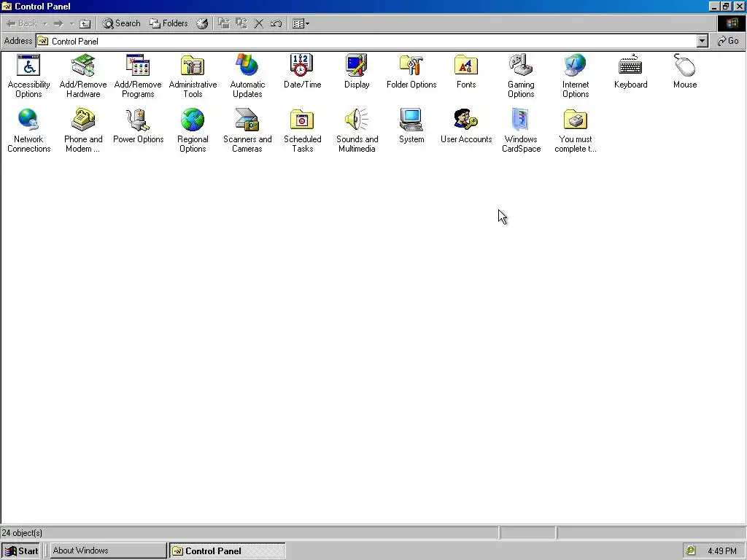Open the Views dropdown menu
Screen dimensions: 747x560
(x=301, y=23)
